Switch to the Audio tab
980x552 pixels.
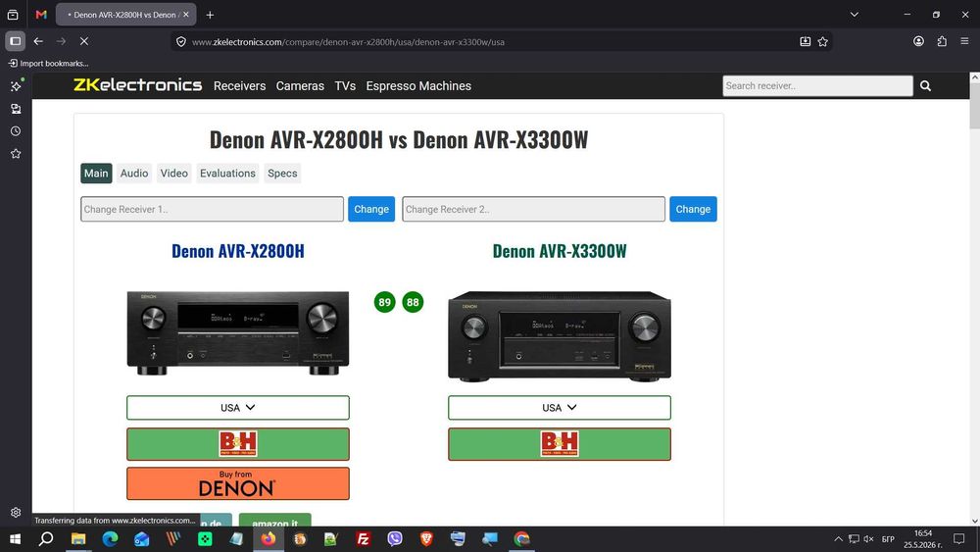coord(134,174)
